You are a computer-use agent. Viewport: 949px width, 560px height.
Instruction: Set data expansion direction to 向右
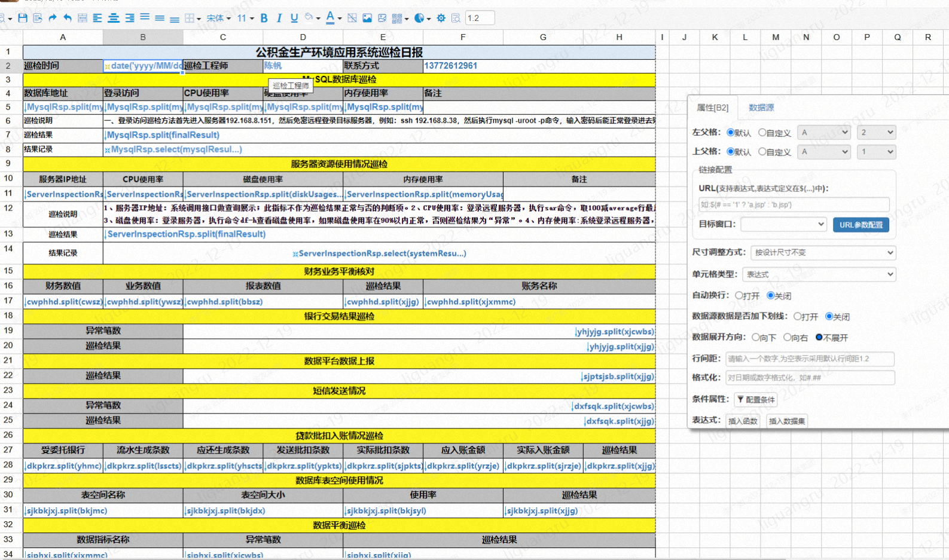tap(788, 337)
